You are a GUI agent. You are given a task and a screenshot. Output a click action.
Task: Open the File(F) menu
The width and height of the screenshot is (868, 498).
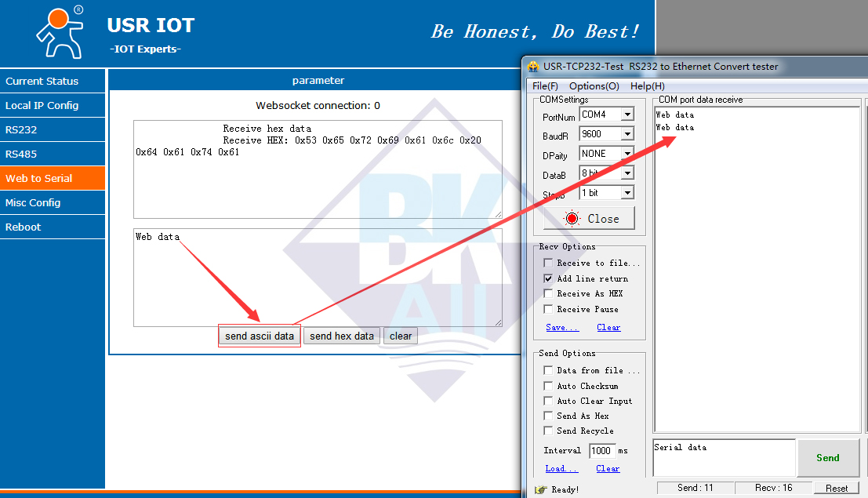(545, 85)
